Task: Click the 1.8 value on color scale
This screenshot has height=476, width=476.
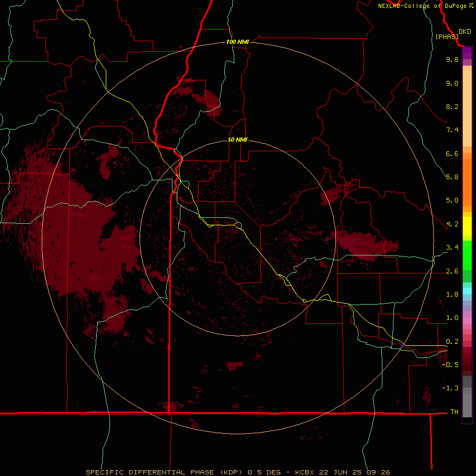Action: pyautogui.click(x=452, y=295)
